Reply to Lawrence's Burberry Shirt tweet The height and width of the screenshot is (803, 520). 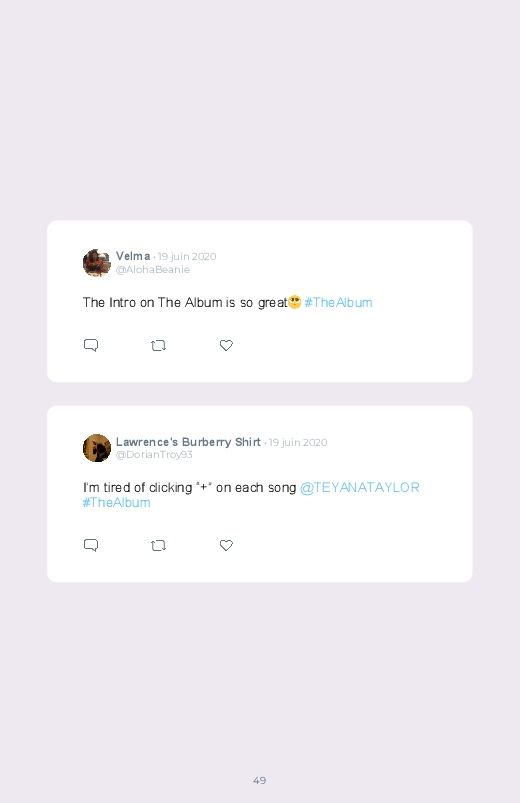[91, 545]
